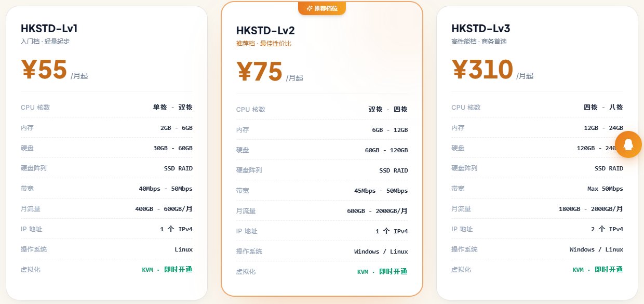Click Lv1 operating system value Linux

pyautogui.click(x=184, y=249)
